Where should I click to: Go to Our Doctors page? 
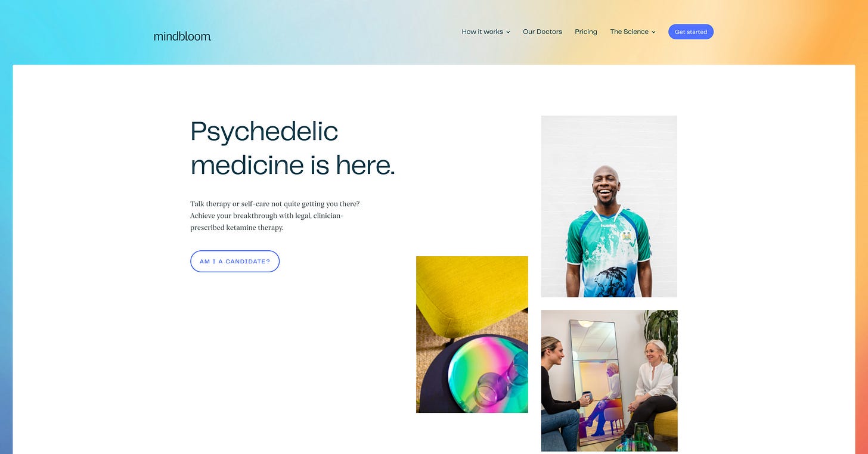pos(542,32)
